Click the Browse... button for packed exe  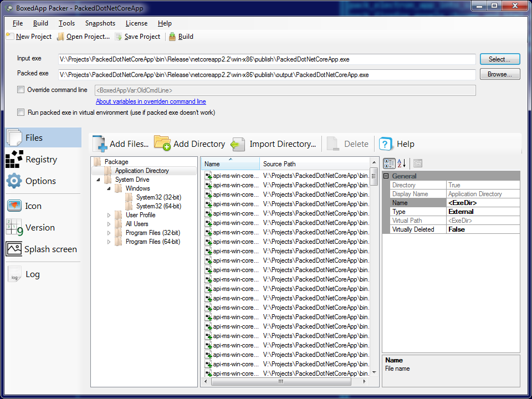(500, 74)
